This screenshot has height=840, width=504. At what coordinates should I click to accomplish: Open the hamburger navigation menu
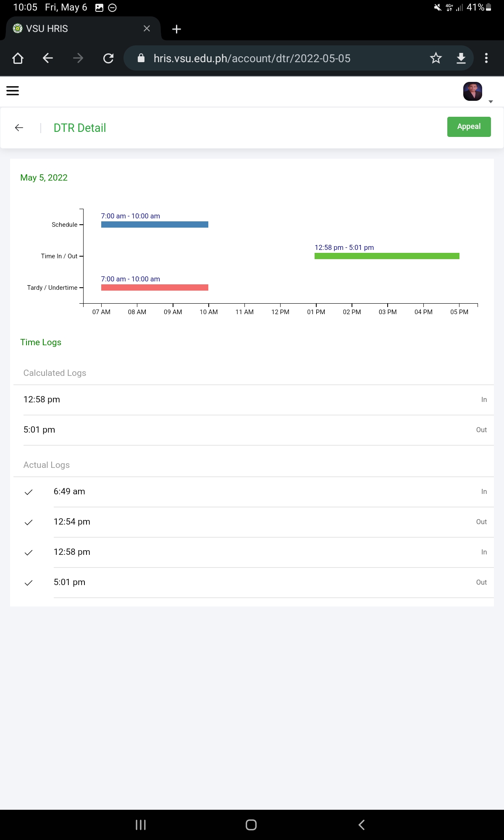point(13,91)
